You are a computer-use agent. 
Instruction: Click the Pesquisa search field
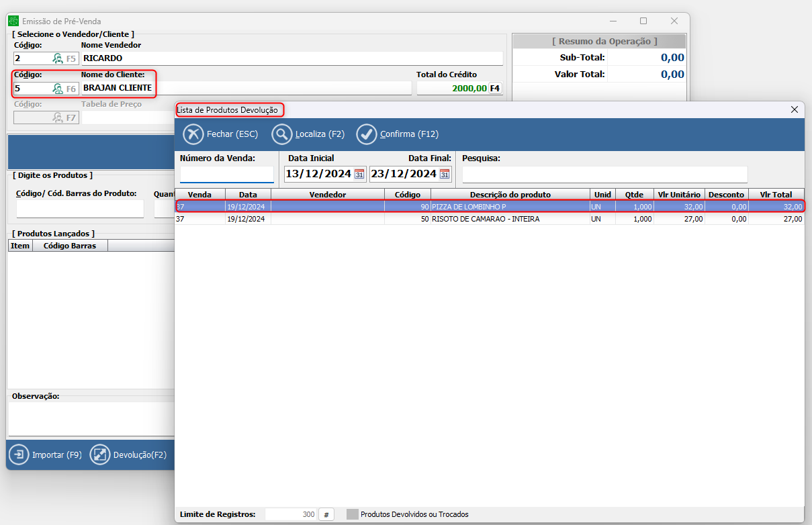pos(604,175)
